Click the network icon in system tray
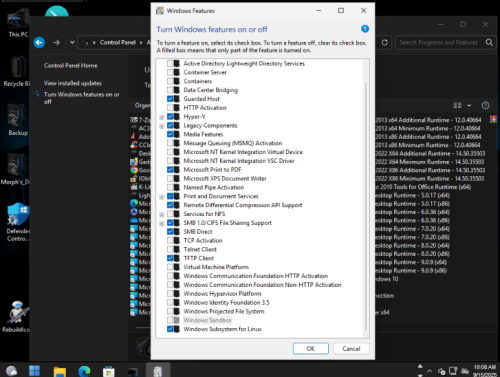 [x=453, y=371]
